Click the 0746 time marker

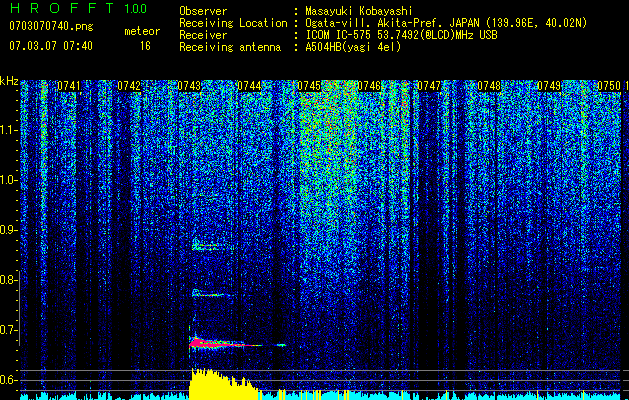point(369,86)
